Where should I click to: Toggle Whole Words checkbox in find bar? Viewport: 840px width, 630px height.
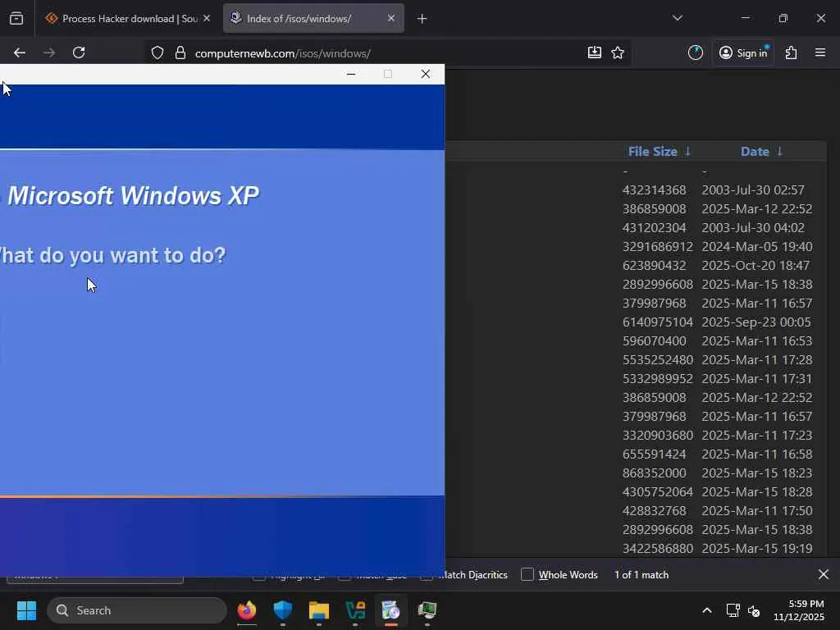[x=527, y=574]
